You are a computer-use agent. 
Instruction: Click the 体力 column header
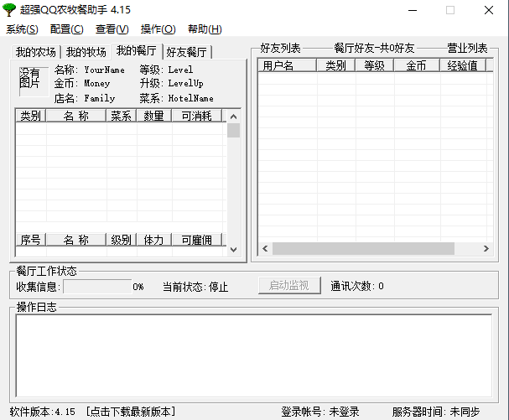[x=153, y=241]
